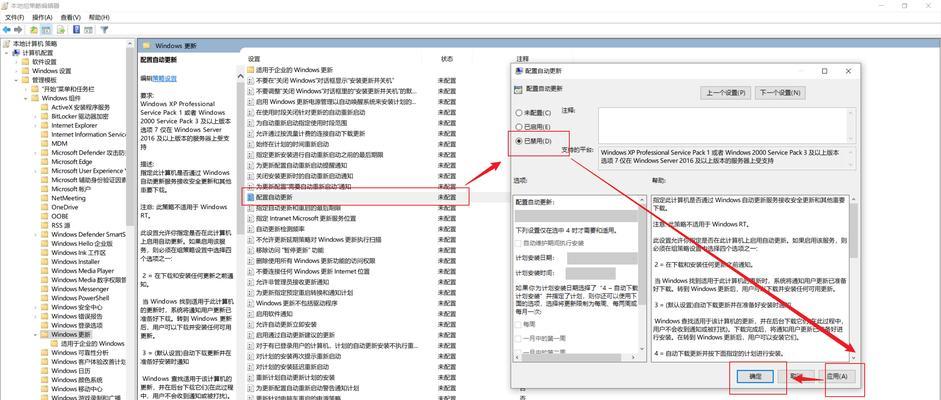Click the 状态 column header

tap(448, 59)
